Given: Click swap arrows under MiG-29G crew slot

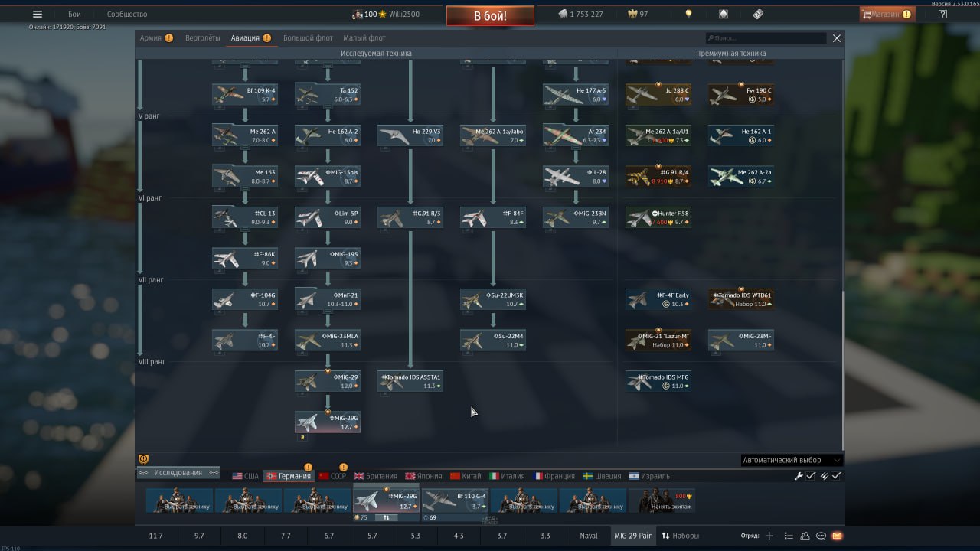Looking at the screenshot, I should tap(386, 517).
